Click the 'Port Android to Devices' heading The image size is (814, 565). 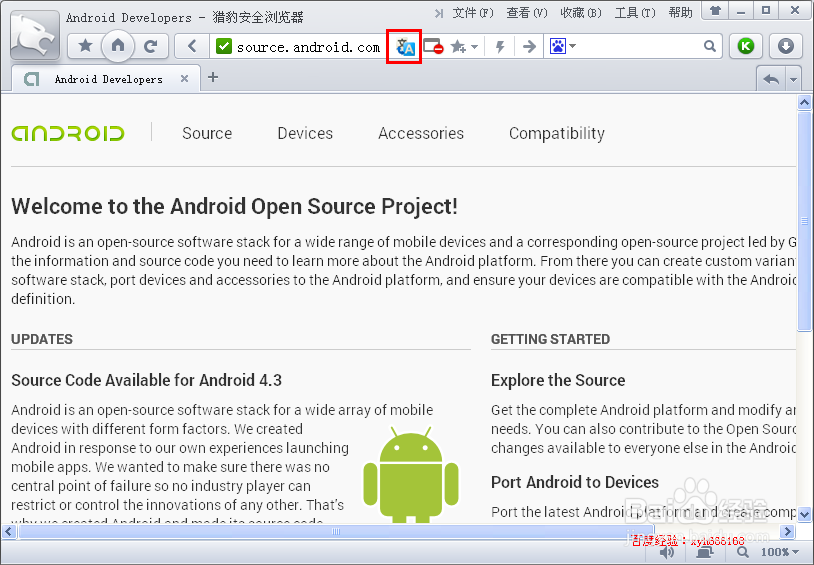pos(575,482)
